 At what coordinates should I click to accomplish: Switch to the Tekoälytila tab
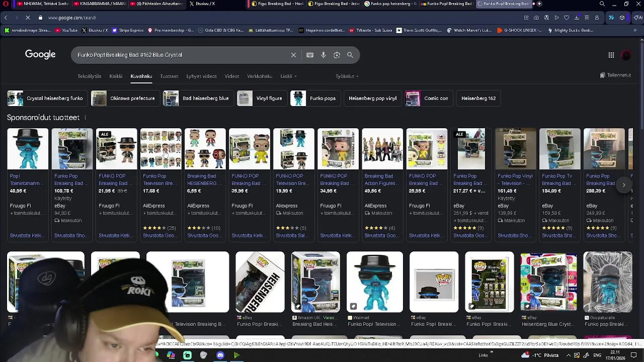89,76
